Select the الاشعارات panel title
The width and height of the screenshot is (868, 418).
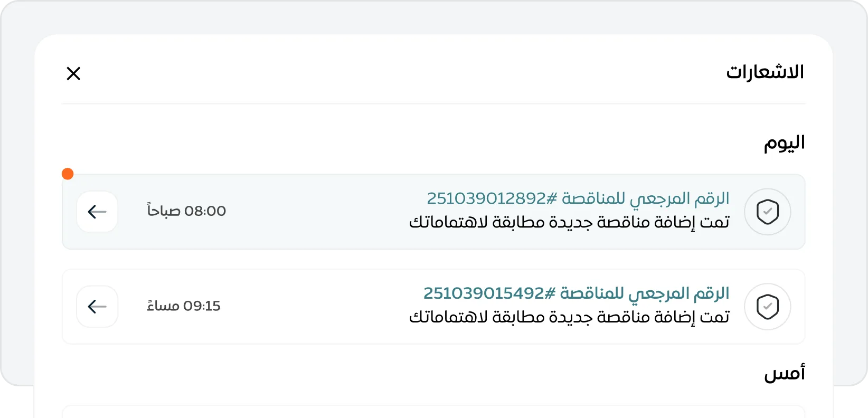(x=766, y=72)
